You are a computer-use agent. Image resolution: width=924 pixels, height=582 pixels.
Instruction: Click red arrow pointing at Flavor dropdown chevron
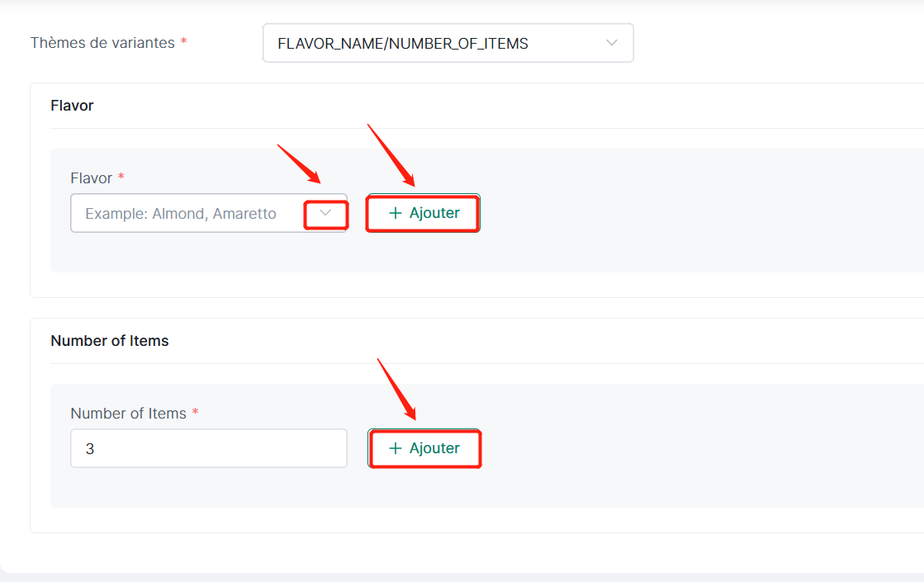299,164
